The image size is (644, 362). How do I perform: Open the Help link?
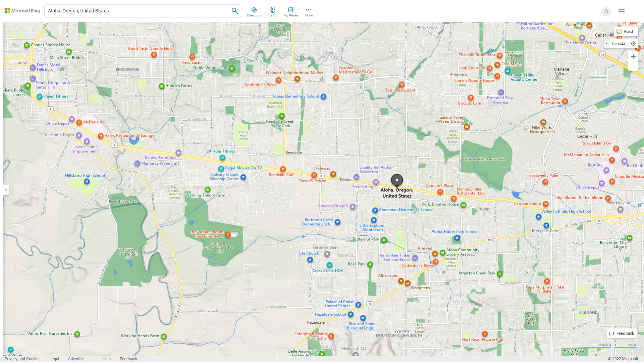[x=106, y=359]
